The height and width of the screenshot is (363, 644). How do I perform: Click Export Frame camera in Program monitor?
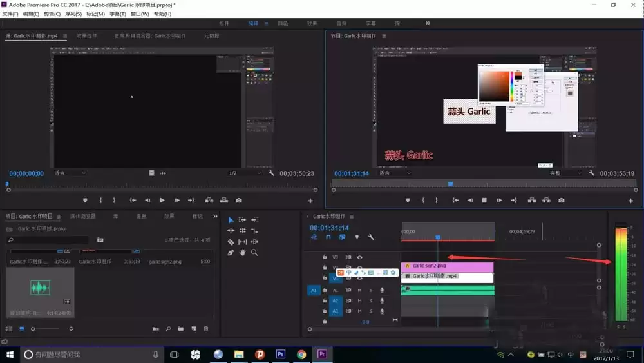pos(562,201)
